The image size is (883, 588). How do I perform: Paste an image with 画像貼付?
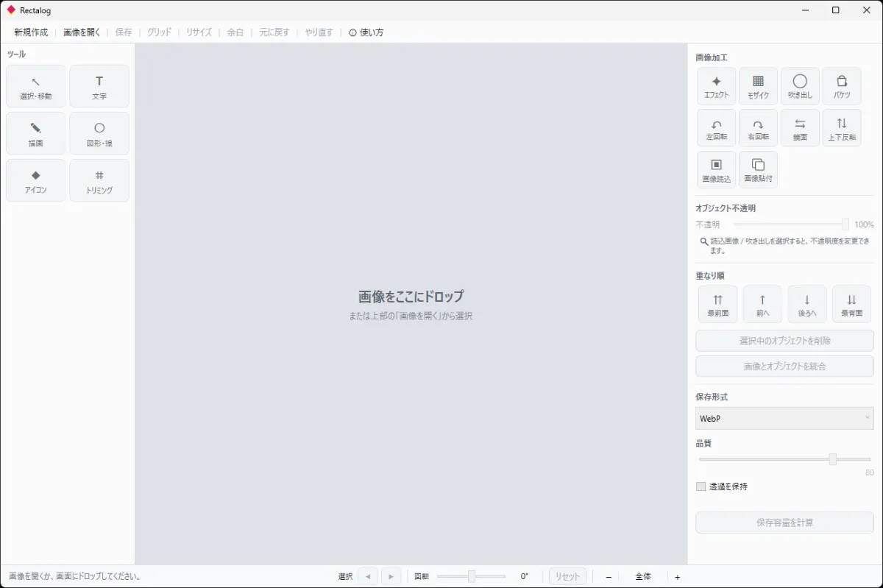point(758,169)
